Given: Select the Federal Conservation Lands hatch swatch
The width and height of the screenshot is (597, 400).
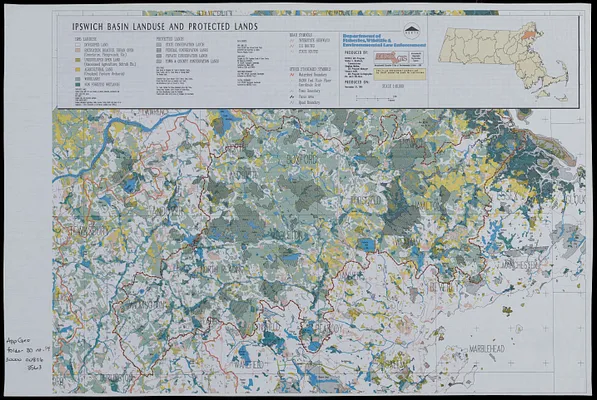Looking at the screenshot, I should tap(160, 50).
